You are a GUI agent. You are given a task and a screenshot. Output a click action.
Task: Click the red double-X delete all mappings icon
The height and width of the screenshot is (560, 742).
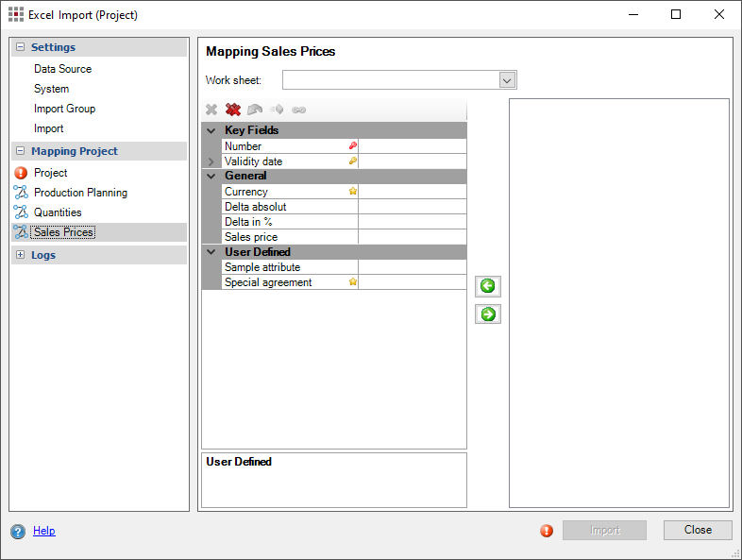[232, 110]
